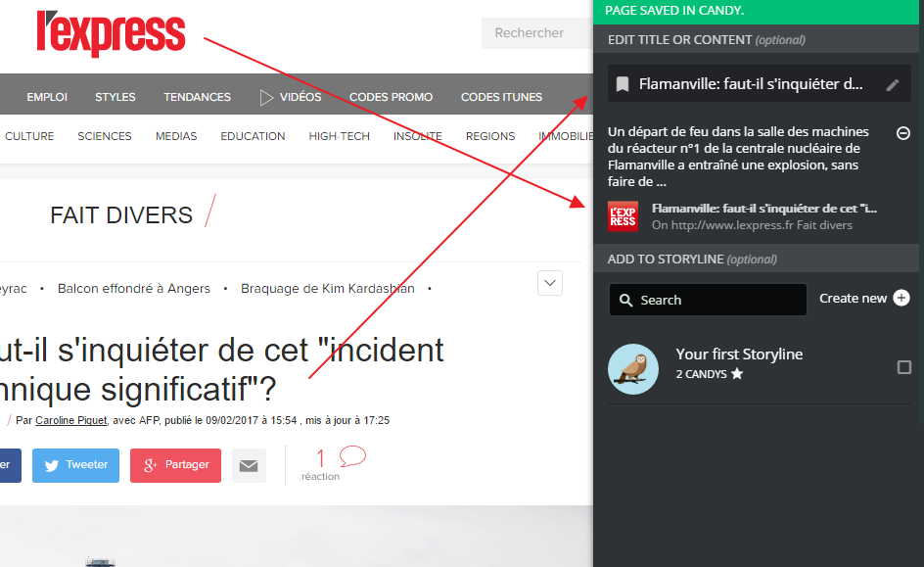Open the CODES PROMO menu item

pyautogui.click(x=392, y=97)
